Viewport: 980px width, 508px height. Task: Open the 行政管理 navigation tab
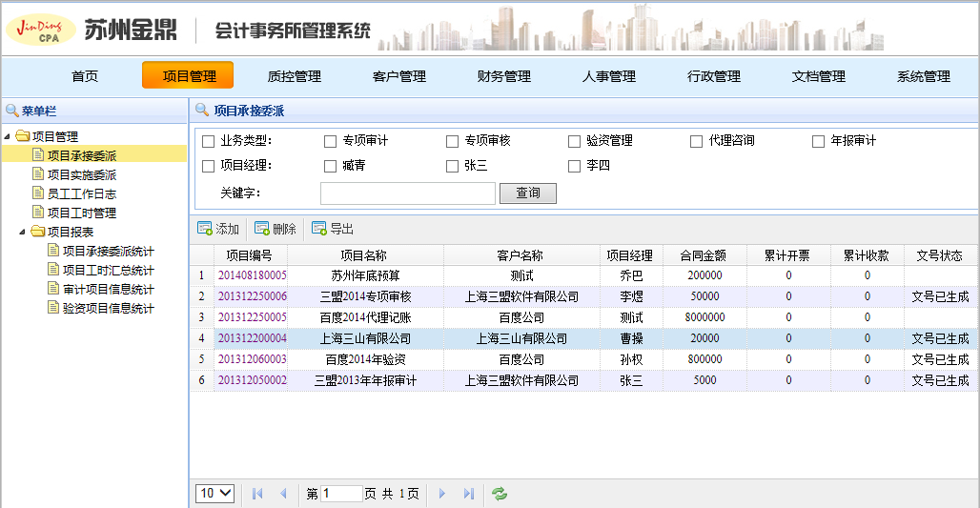714,75
